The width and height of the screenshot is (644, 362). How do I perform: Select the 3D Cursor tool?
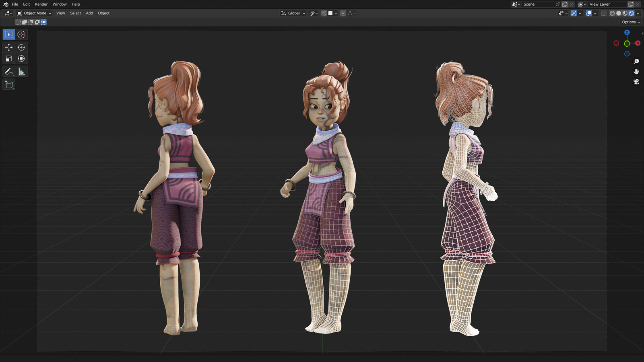click(x=21, y=35)
